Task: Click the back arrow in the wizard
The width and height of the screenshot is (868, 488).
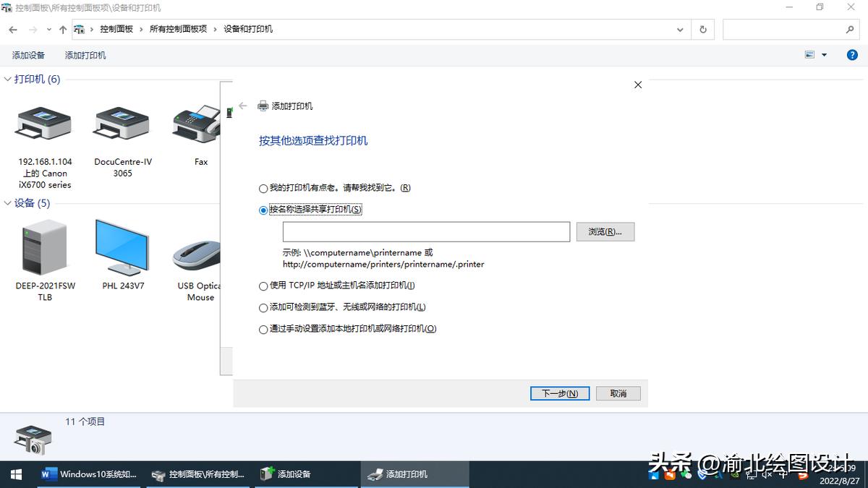Action: click(x=242, y=106)
